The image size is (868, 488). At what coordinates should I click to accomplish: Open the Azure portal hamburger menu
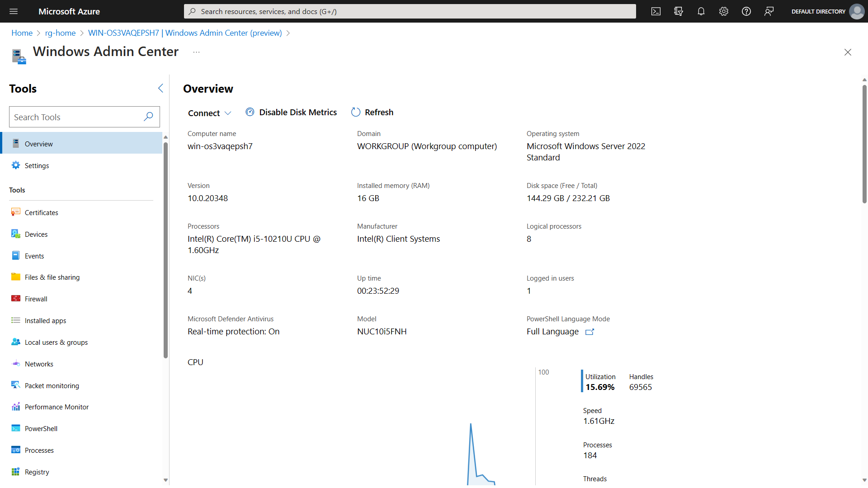click(14, 11)
